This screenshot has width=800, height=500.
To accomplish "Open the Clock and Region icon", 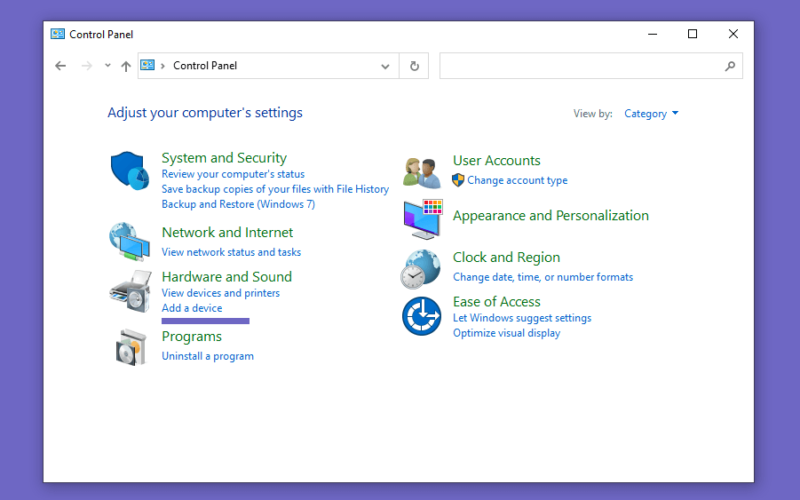I will [x=420, y=269].
